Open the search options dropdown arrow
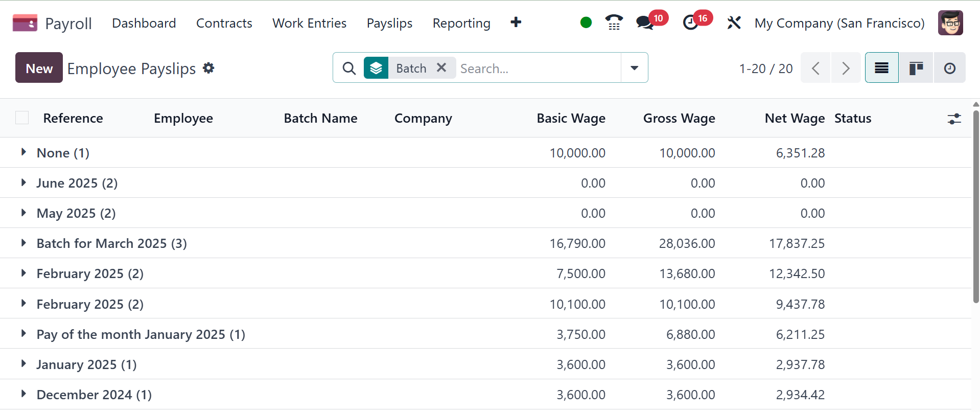 pos(634,68)
